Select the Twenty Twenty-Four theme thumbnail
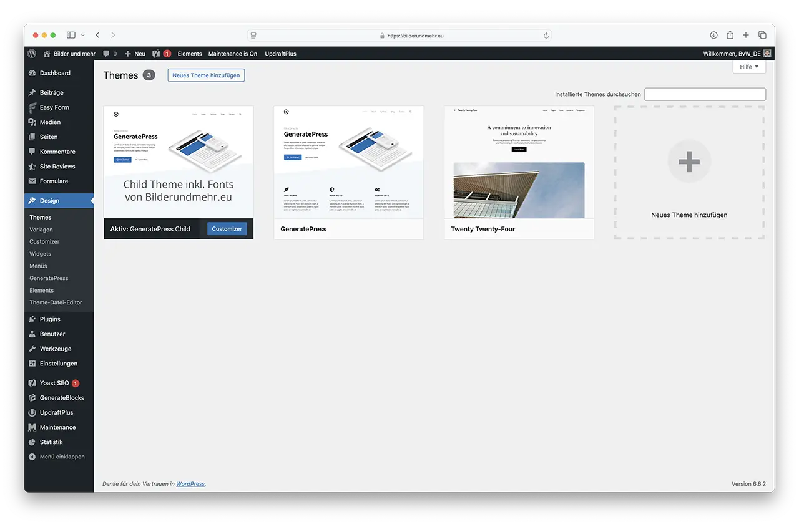 point(519,162)
